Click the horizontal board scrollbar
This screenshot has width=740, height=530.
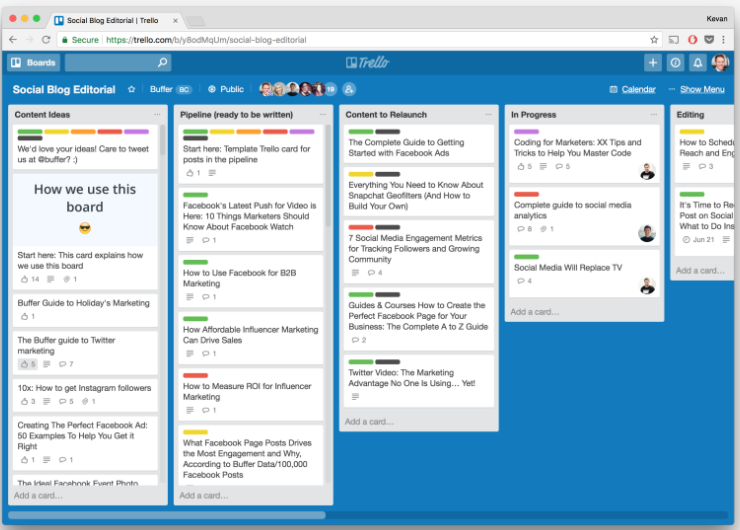pos(167,515)
